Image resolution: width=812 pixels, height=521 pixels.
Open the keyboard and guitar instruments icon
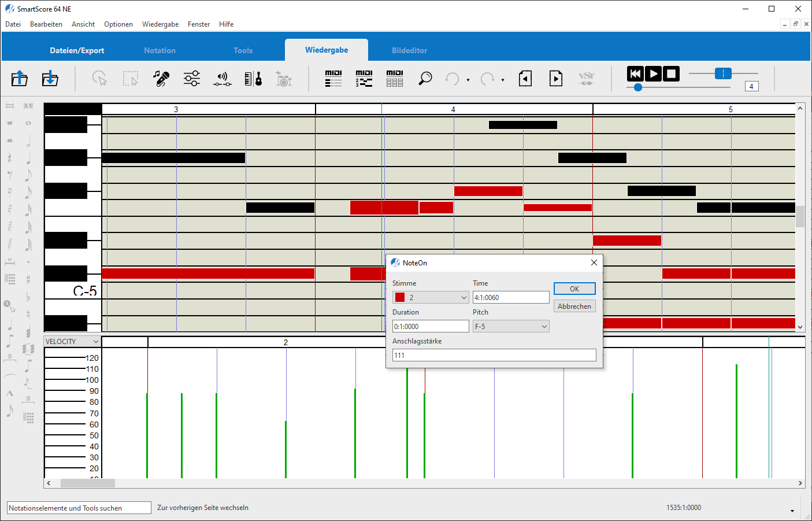(253, 78)
